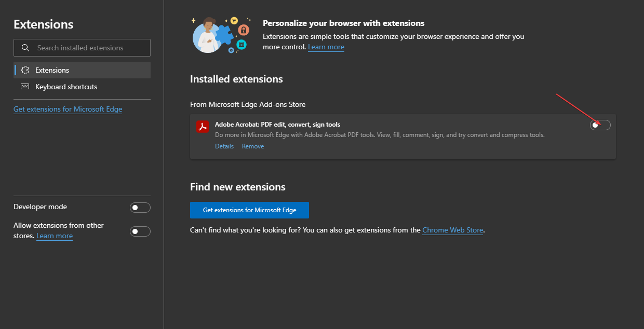Open the sidebar Get extensions link
The height and width of the screenshot is (329, 644).
(x=68, y=109)
